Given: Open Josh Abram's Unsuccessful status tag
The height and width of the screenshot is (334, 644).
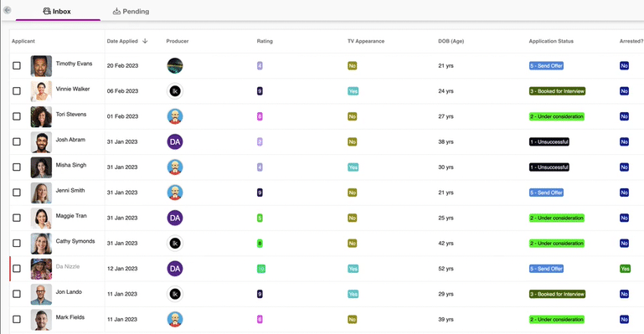Looking at the screenshot, I should pyautogui.click(x=549, y=141).
